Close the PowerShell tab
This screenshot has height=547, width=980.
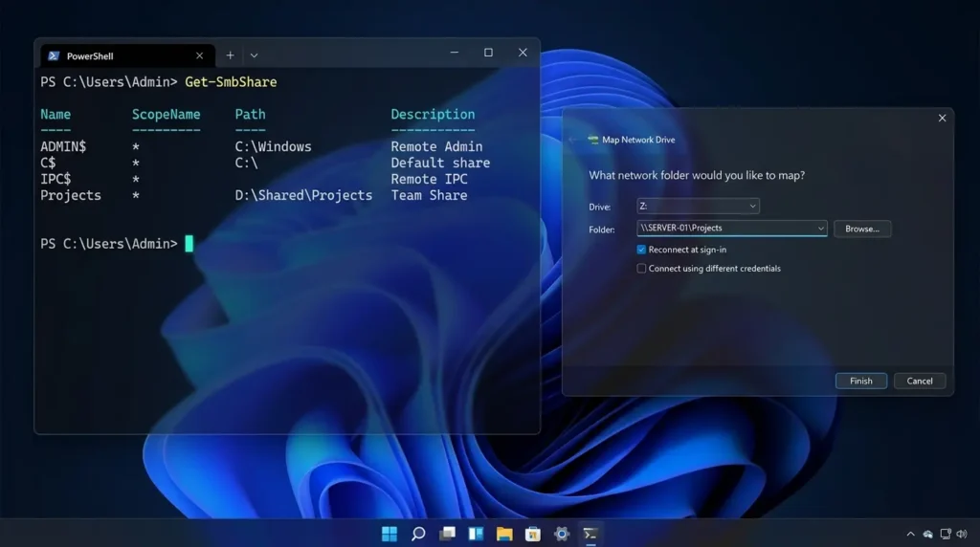pos(199,55)
